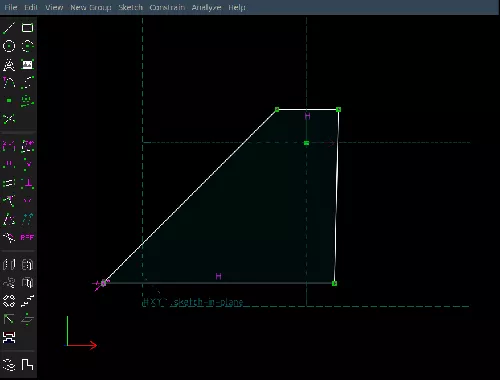Image resolution: width=500 pixels, height=380 pixels.
Task: Select the Bezier Cubic Spline tool
Action: [x=27, y=82]
